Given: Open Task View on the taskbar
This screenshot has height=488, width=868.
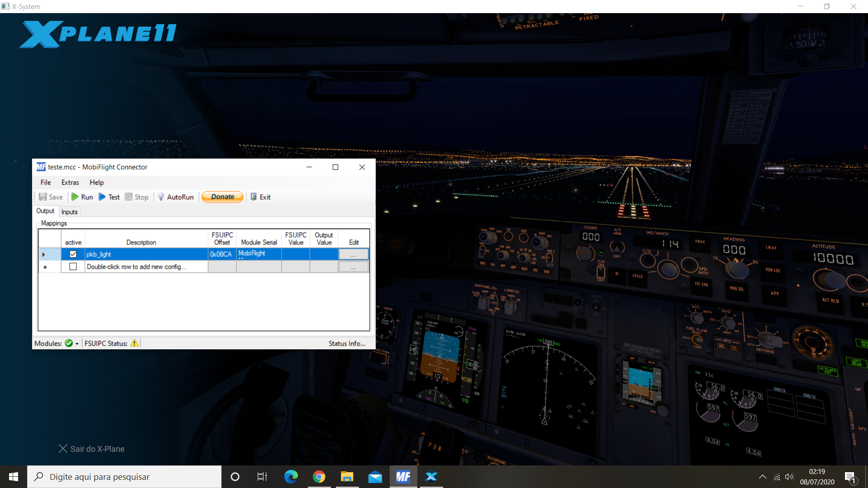Looking at the screenshot, I should click(x=262, y=477).
